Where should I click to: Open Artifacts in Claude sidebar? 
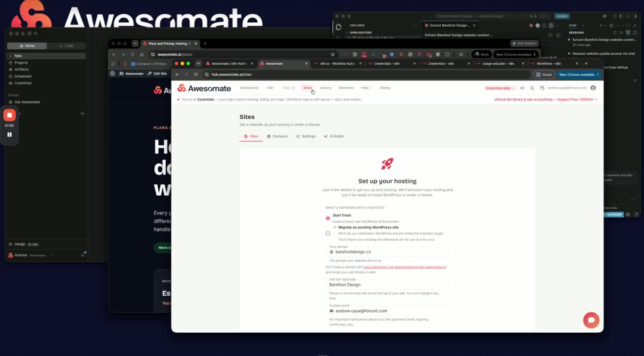pyautogui.click(x=46, y=70)
